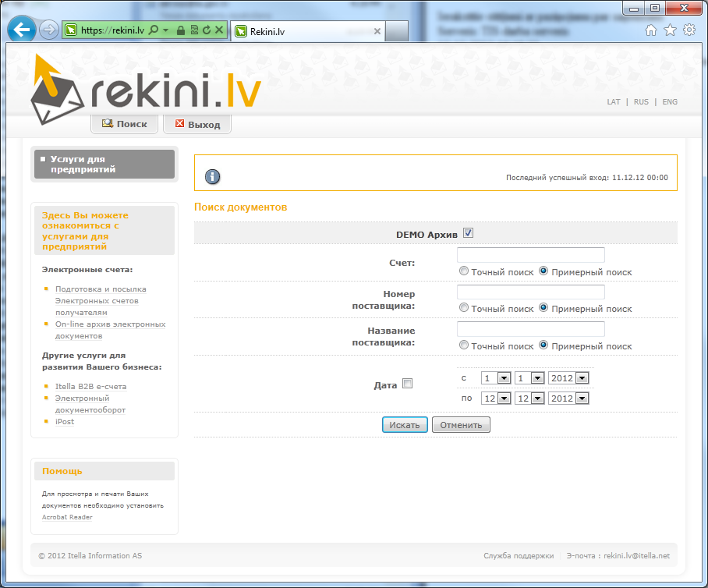708x588 pixels.
Task: Follow the Acrobat Reader link
Action: pos(67,518)
